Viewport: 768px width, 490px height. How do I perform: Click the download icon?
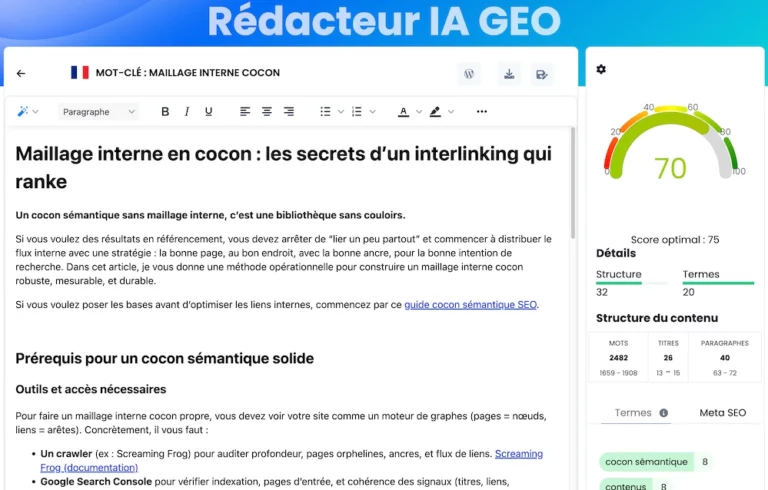pos(509,74)
